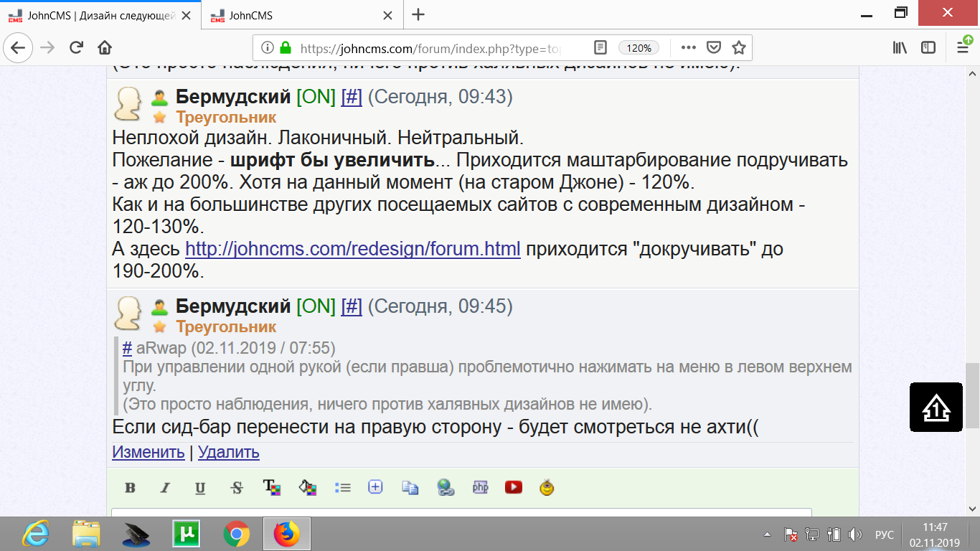980x551 pixels.
Task: Toggle bold text formatting
Action: click(x=130, y=488)
